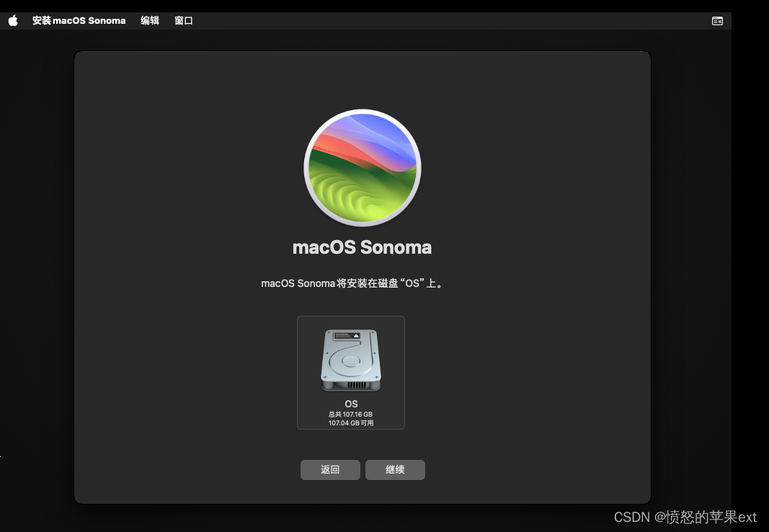
Task: Click the macOS Sonoma title text
Action: [x=362, y=247]
